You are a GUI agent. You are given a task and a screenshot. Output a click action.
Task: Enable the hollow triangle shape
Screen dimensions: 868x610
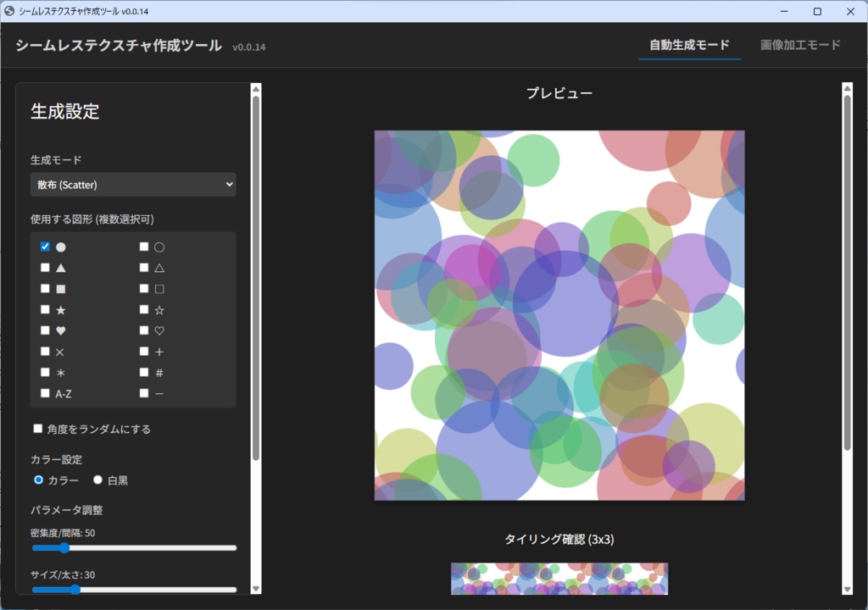tap(144, 267)
